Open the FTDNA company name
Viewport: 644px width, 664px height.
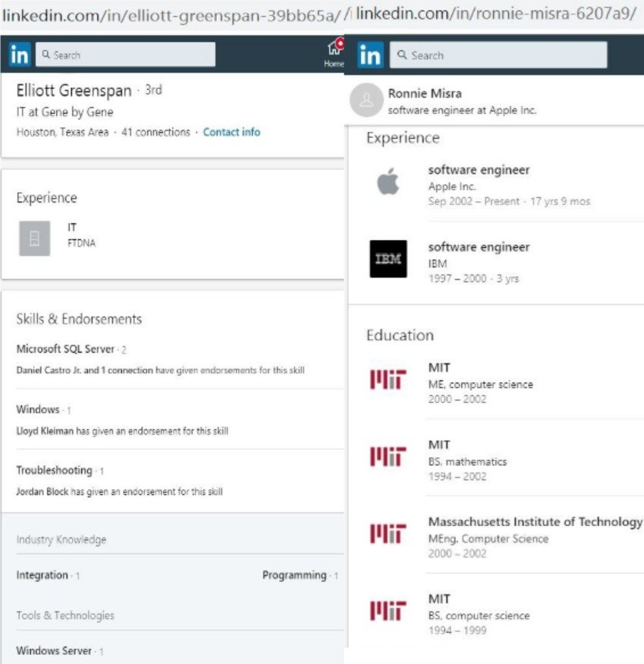(x=82, y=243)
